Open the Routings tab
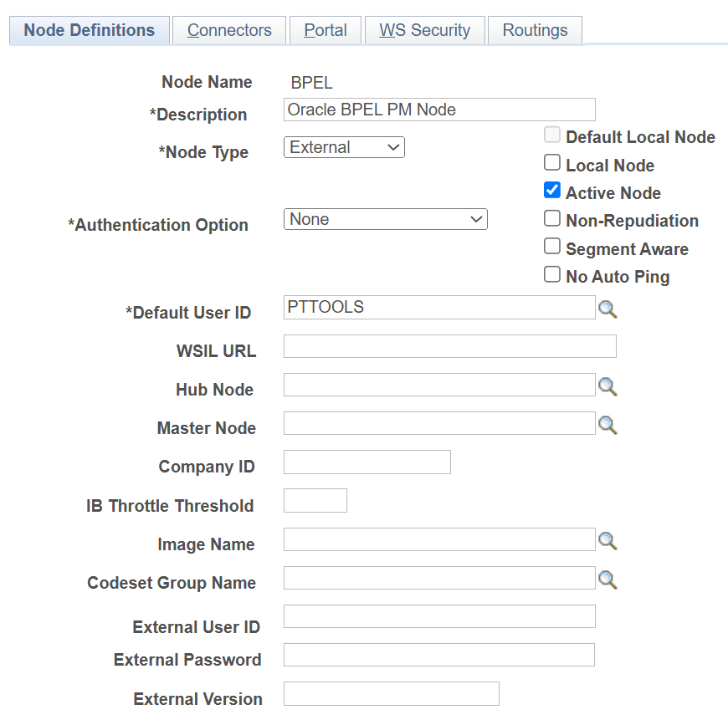 pyautogui.click(x=535, y=30)
